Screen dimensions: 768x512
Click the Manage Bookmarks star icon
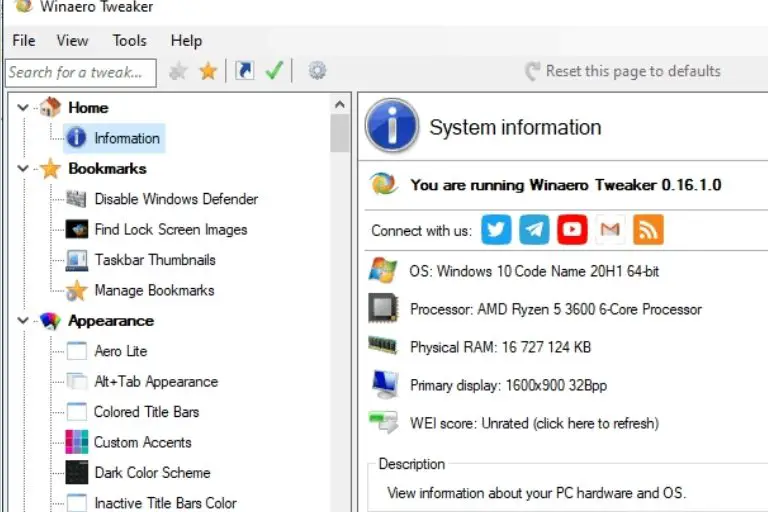77,291
